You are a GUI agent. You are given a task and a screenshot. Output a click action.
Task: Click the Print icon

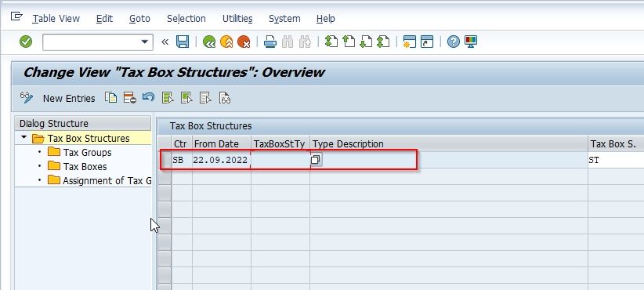pyautogui.click(x=270, y=42)
